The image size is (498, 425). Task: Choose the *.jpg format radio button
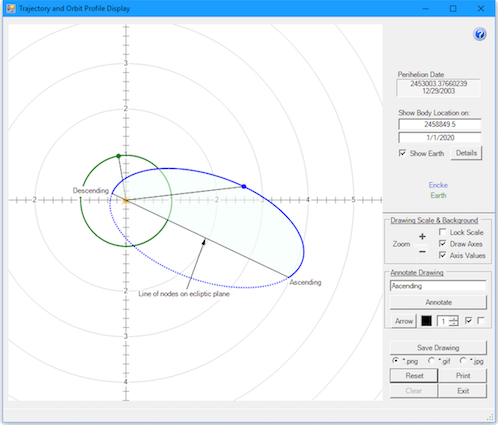click(x=463, y=361)
